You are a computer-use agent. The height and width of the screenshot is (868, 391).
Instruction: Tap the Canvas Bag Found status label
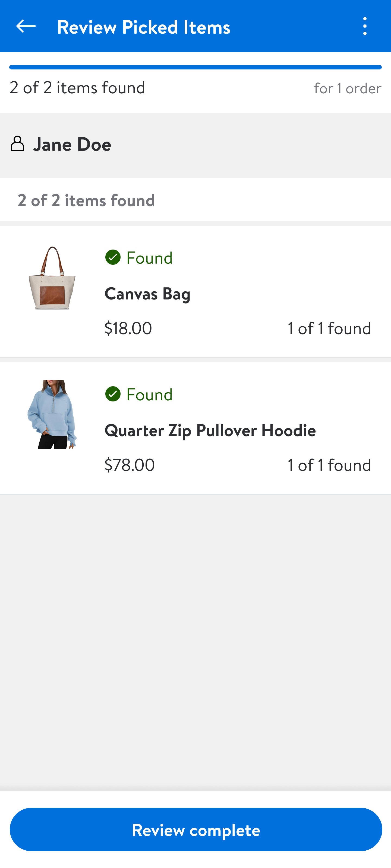[149, 258]
